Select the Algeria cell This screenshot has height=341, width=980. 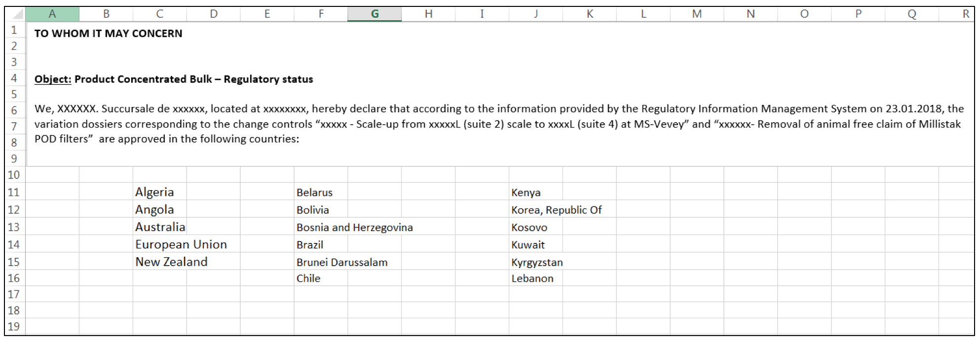coord(155,192)
